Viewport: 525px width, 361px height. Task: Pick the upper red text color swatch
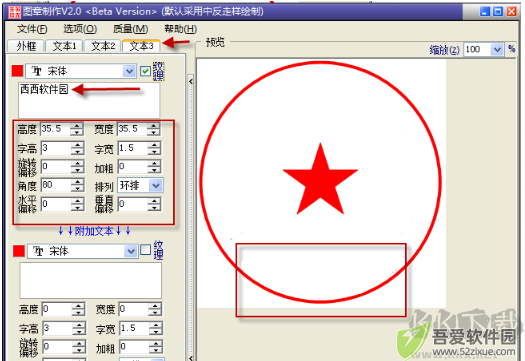(x=17, y=71)
